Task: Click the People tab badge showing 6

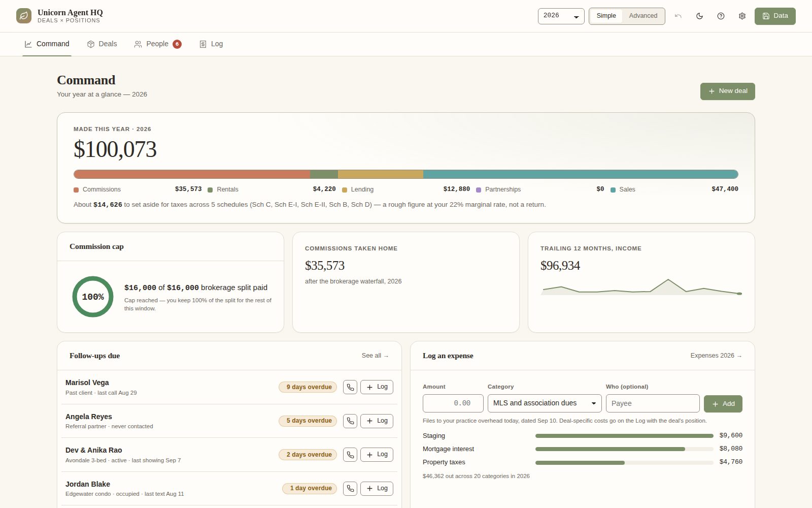Action: pos(177,44)
